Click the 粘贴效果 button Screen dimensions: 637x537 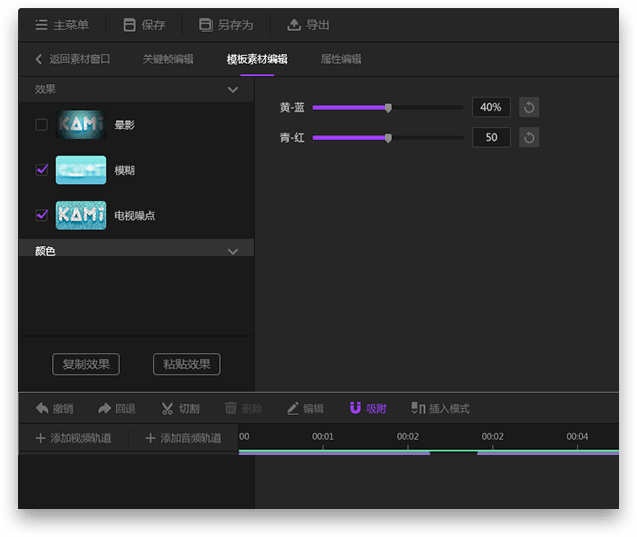pos(187,364)
